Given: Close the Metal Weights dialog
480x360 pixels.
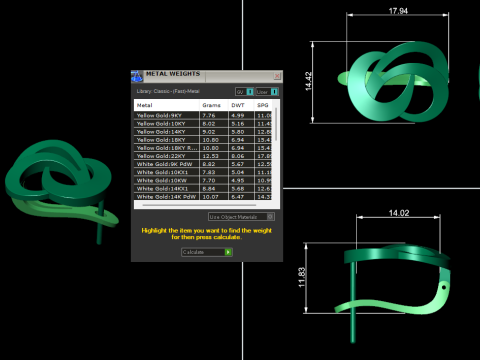Looking at the screenshot, I should click(x=277, y=76).
